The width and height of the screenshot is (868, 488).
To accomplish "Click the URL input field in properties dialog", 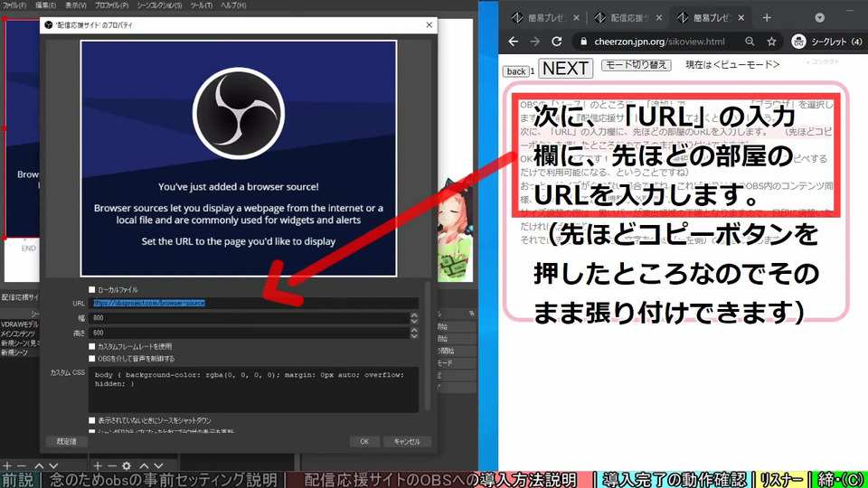I will click(253, 304).
